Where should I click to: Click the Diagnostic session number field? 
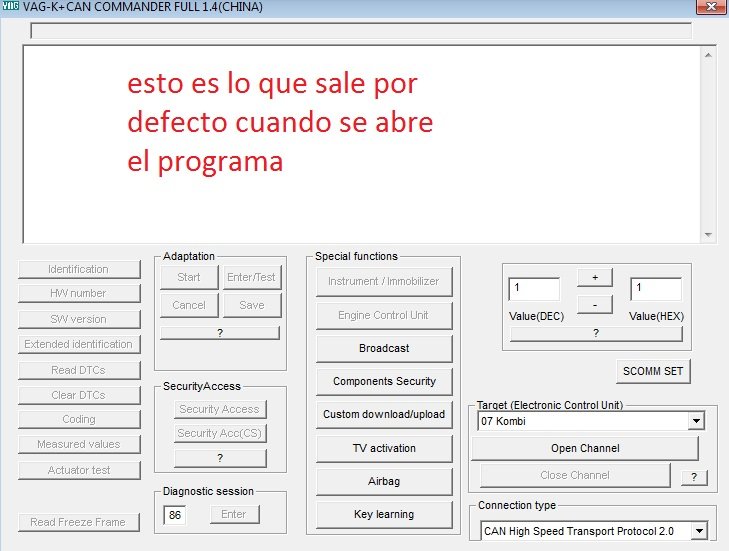[x=175, y=515]
